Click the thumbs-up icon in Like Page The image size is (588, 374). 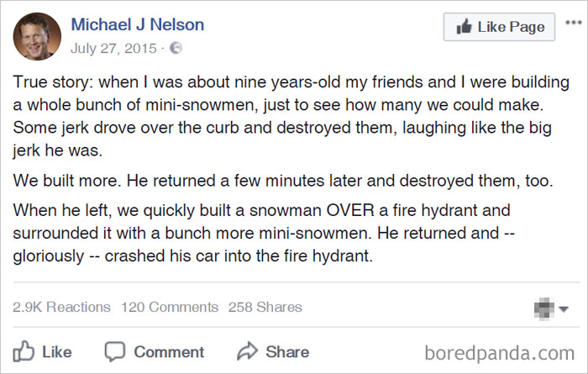coord(463,27)
